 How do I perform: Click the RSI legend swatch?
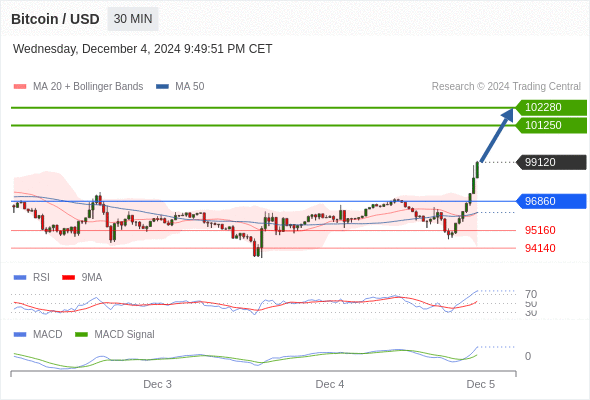pyautogui.click(x=20, y=278)
